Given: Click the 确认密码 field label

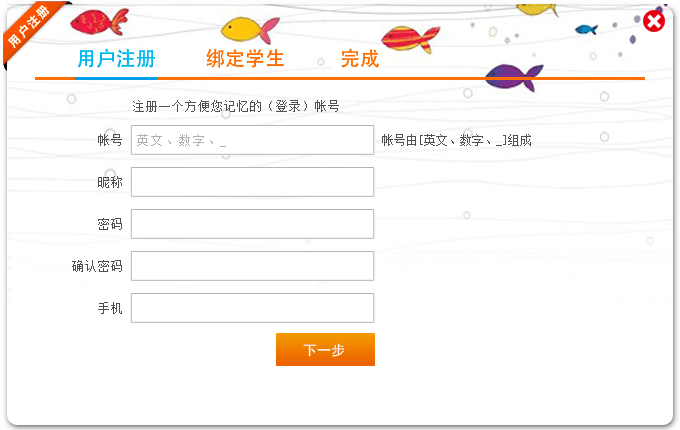Looking at the screenshot, I should coord(97,266).
